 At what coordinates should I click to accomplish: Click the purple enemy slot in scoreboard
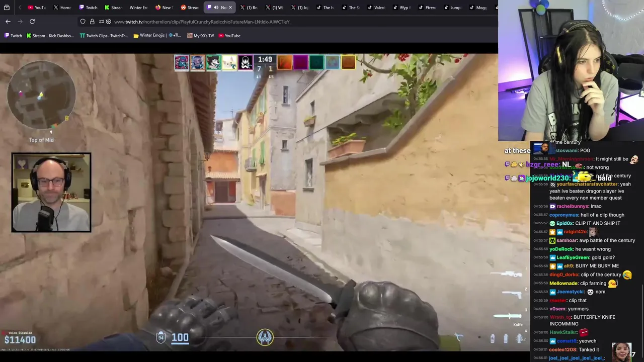[x=300, y=62]
